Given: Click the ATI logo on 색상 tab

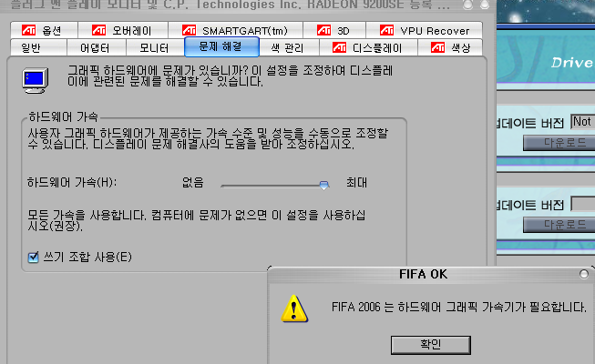Looking at the screenshot, I should click(437, 47).
